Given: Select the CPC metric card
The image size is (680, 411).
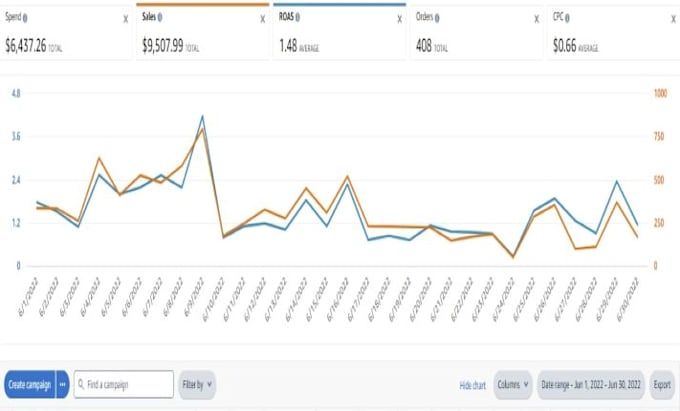Looking at the screenshot, I should [614, 33].
